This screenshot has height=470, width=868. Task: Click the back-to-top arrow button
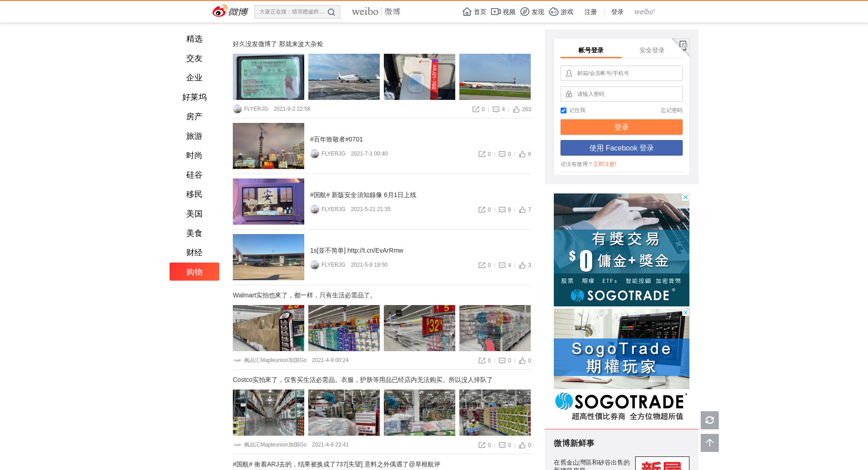[x=709, y=443]
